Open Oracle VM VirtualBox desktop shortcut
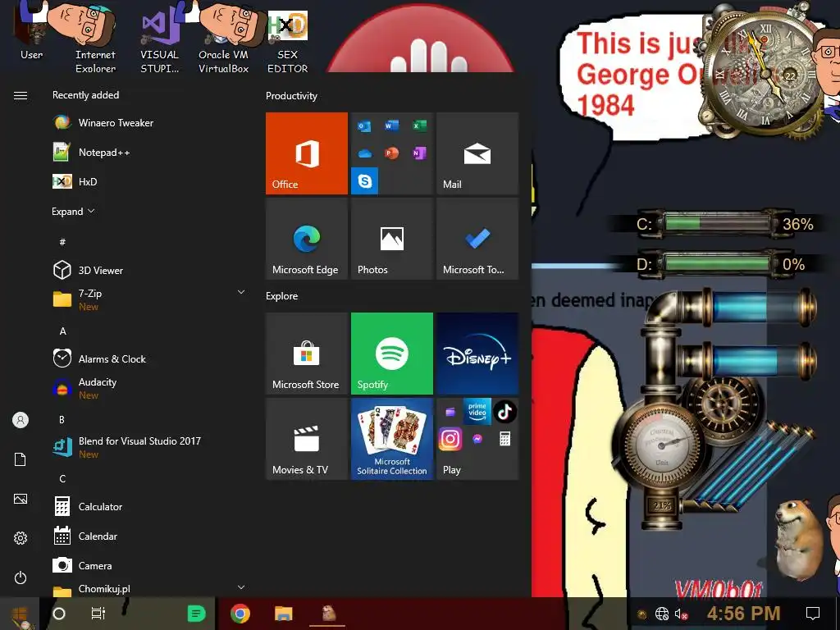Viewport: 840px width, 630px height. tap(223, 39)
